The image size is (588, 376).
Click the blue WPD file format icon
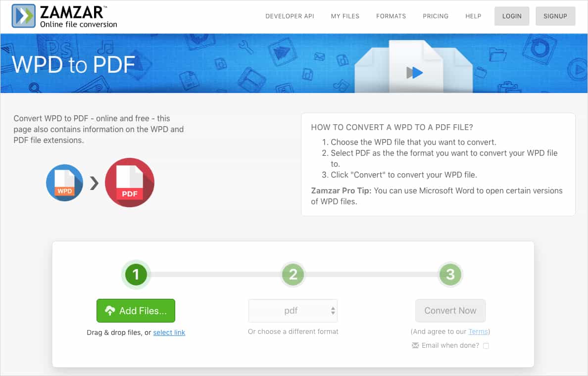[64, 183]
